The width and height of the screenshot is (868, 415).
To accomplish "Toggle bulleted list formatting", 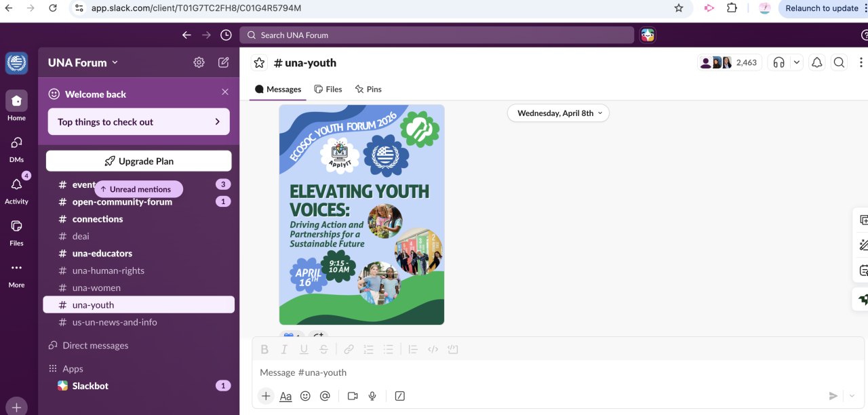I will [x=388, y=349].
